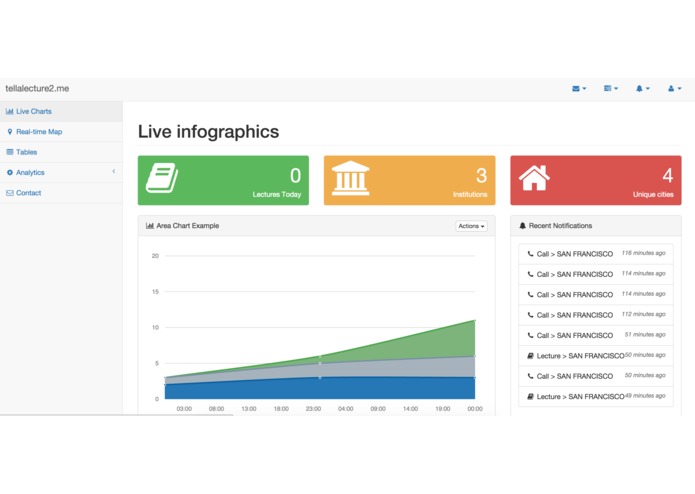Open the green Lectures Today card

[223, 180]
